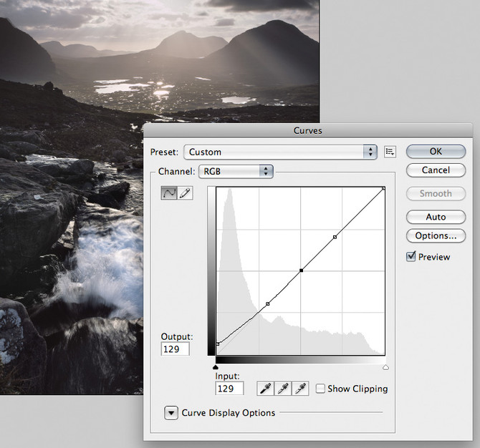Pick the gray point eyedropper
This screenshot has height=448, width=480.
coord(283,389)
